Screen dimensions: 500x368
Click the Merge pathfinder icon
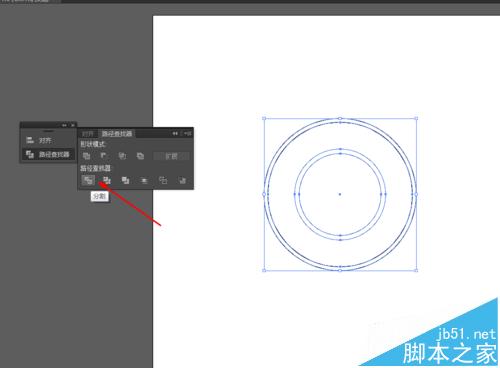tap(125, 180)
